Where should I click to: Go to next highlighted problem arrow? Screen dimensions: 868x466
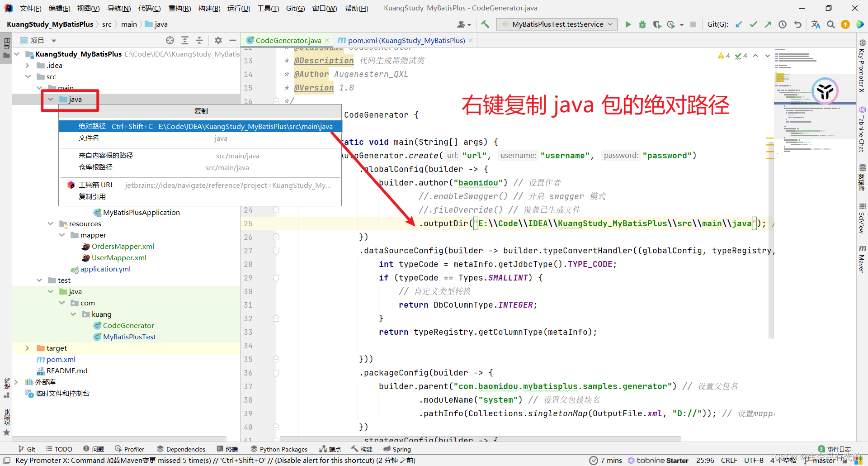(x=767, y=56)
